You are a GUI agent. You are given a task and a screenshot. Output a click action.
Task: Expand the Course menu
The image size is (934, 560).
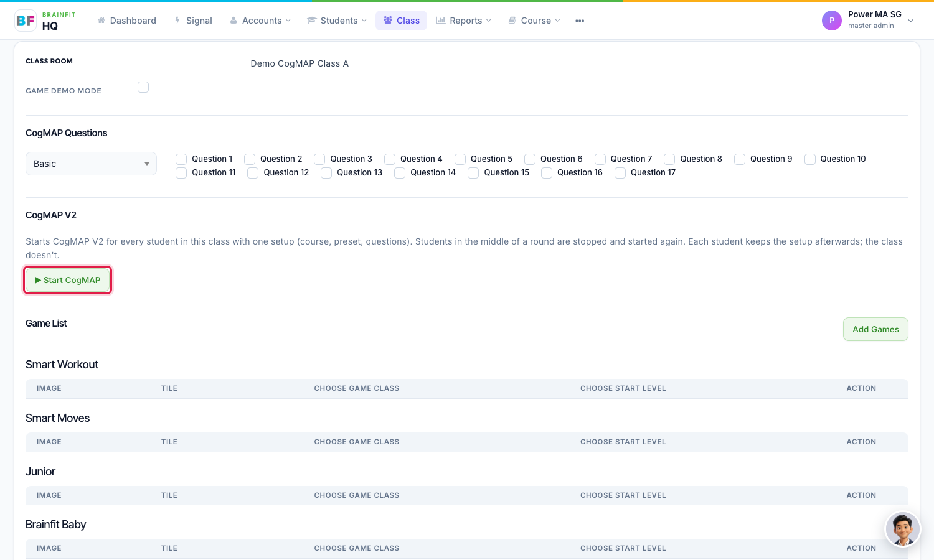534,21
